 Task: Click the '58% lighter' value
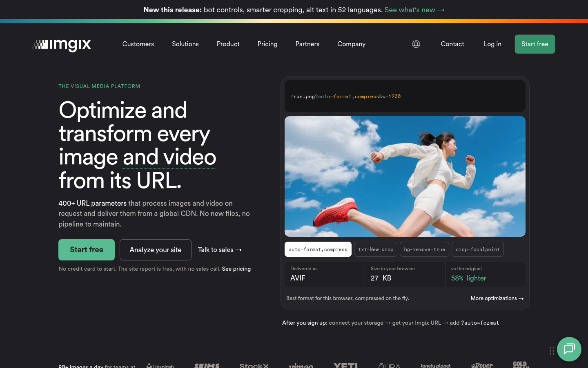point(469,278)
